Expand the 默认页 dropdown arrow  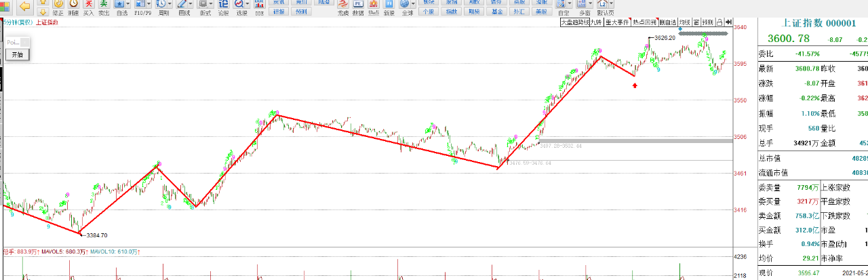612,3
